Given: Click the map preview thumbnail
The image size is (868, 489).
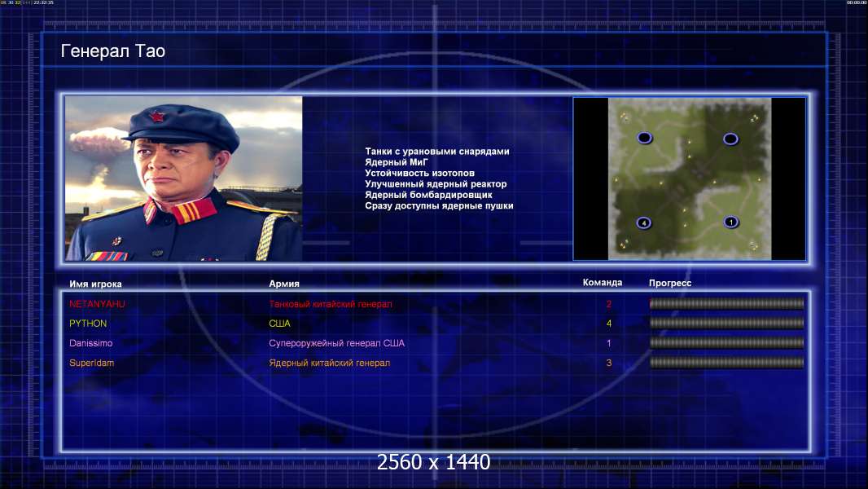Looking at the screenshot, I should pos(689,178).
